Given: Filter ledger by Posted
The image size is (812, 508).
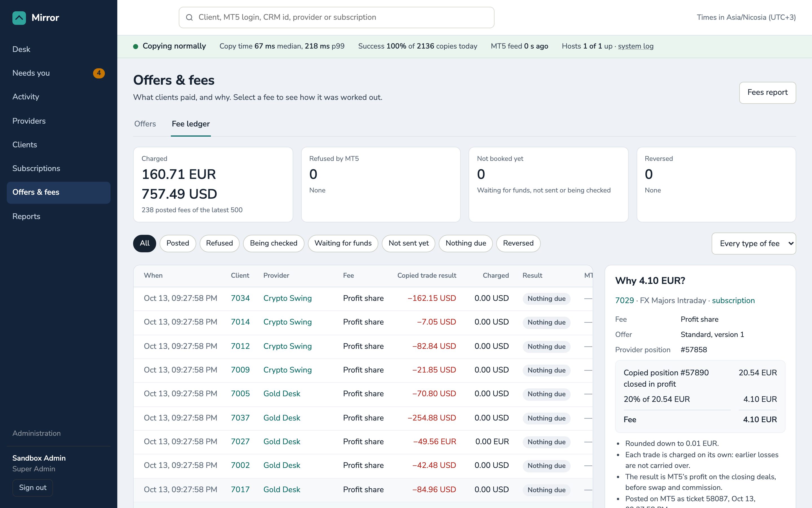Looking at the screenshot, I should (178, 243).
